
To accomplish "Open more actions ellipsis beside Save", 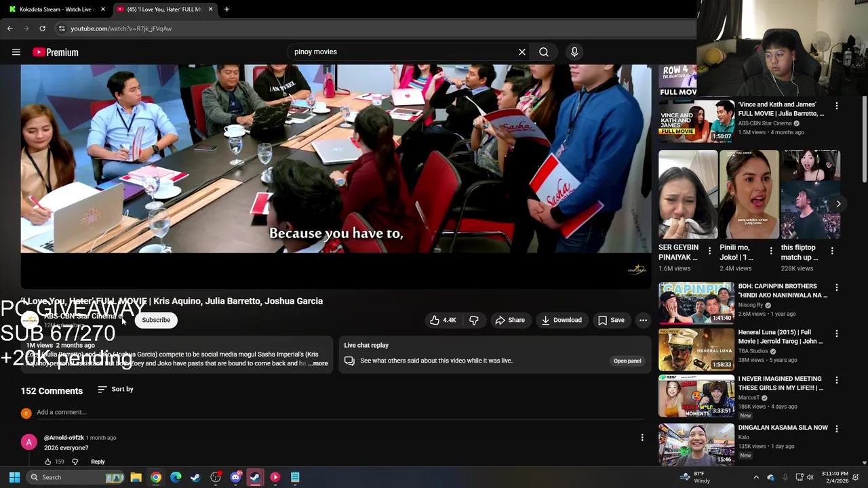I will (643, 320).
